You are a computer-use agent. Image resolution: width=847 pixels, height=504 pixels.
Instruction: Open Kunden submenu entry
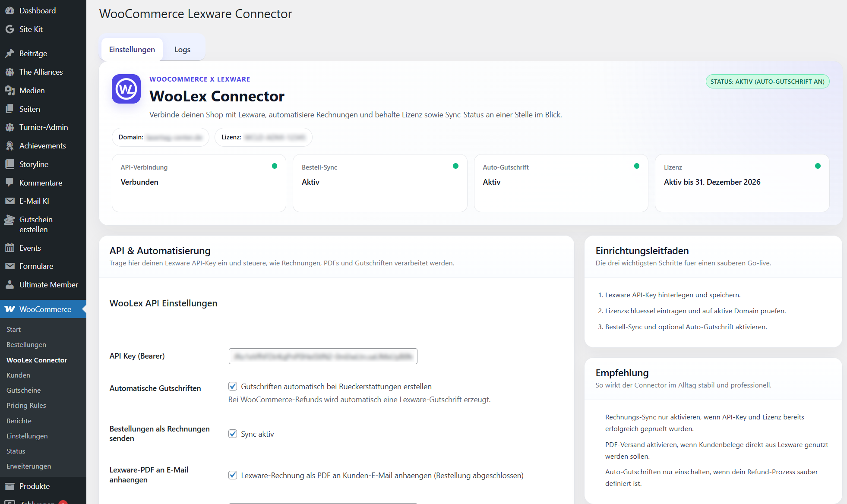coord(18,375)
